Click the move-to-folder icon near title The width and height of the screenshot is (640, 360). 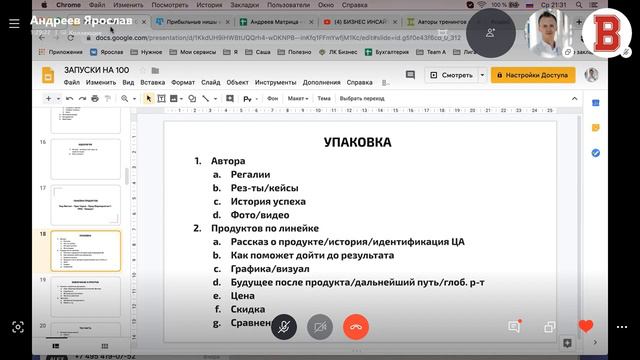[x=155, y=71]
